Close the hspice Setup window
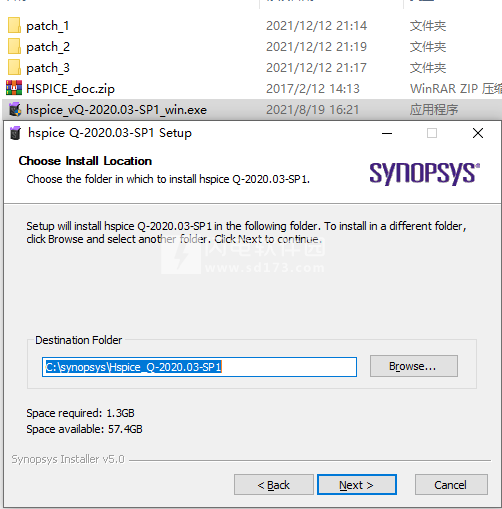The height and width of the screenshot is (509, 502). pos(478,133)
